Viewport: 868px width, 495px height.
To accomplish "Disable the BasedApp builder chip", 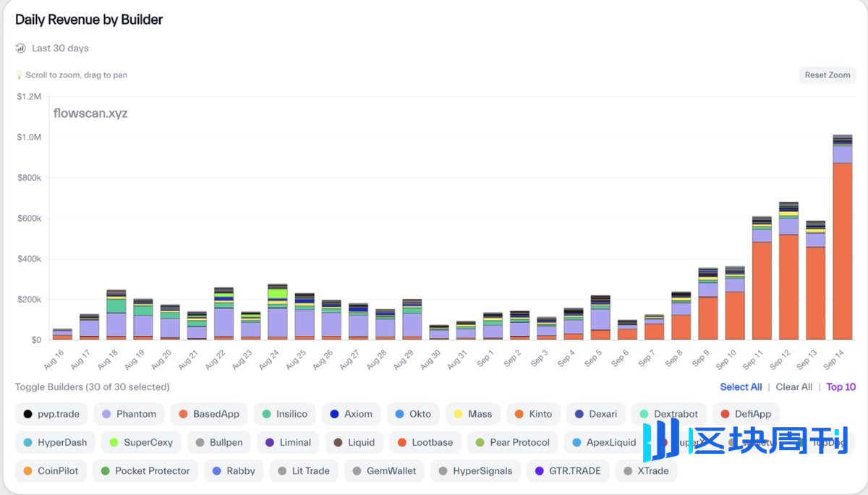I will pyautogui.click(x=209, y=414).
